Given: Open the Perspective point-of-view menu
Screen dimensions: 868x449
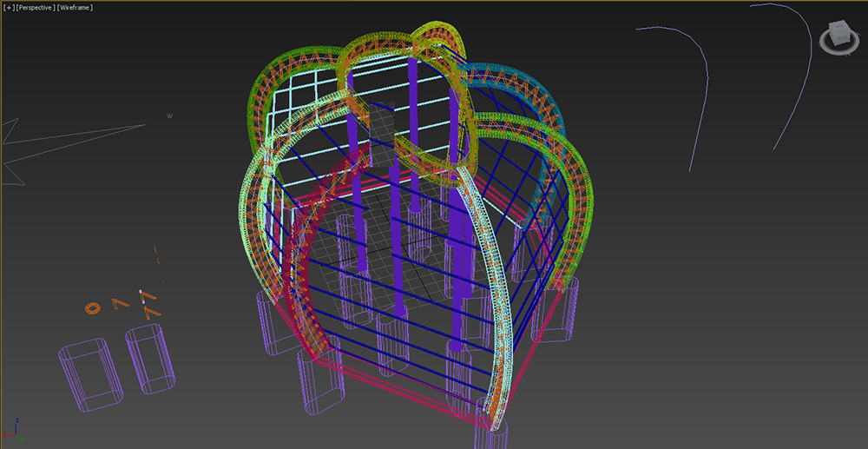Looking at the screenshot, I should pos(33,7).
